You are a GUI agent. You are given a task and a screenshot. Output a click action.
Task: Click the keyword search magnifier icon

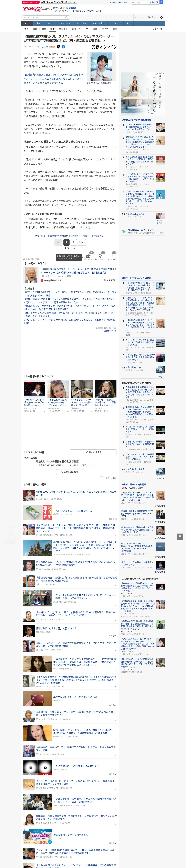coord(66,17)
